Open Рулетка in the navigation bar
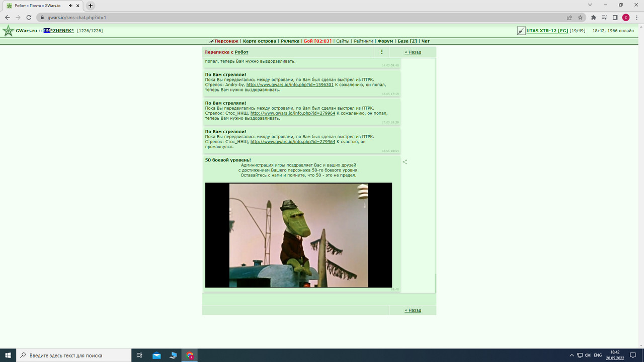Image resolution: width=644 pixels, height=362 pixels. click(x=290, y=41)
